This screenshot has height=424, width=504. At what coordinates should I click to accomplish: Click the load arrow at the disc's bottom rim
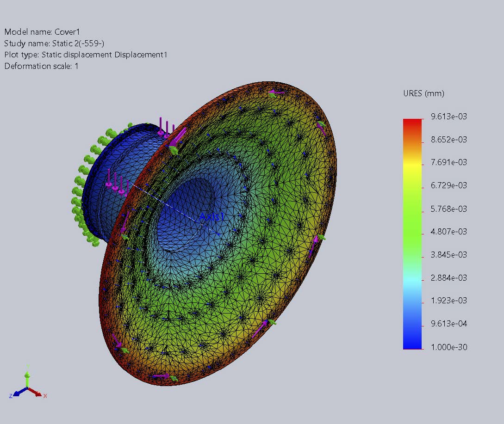[x=162, y=376]
